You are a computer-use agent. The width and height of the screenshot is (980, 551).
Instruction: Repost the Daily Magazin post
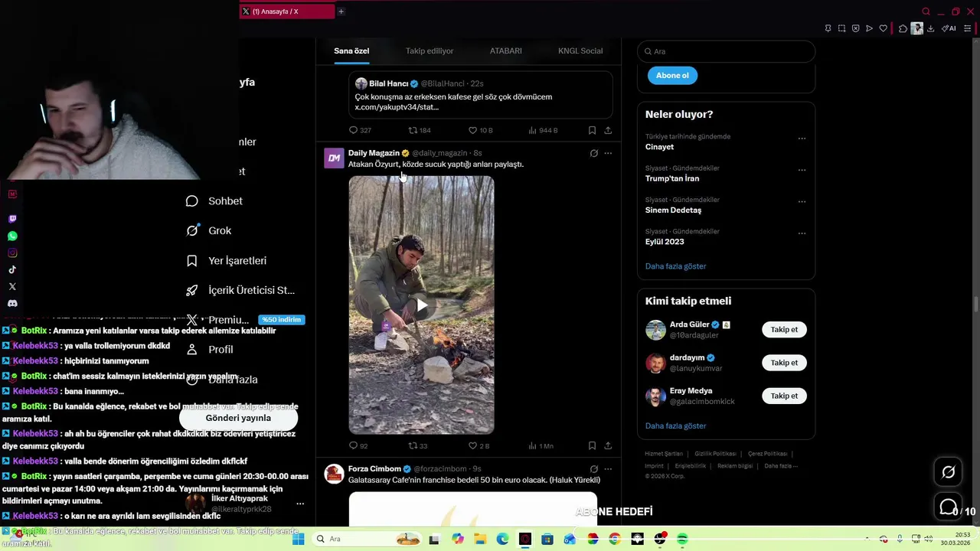(418, 445)
